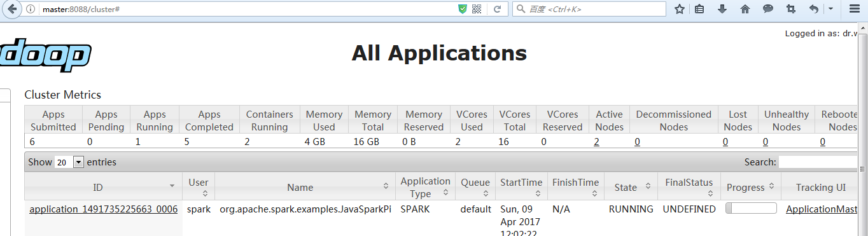Sort table by ID column arrow

(172, 186)
